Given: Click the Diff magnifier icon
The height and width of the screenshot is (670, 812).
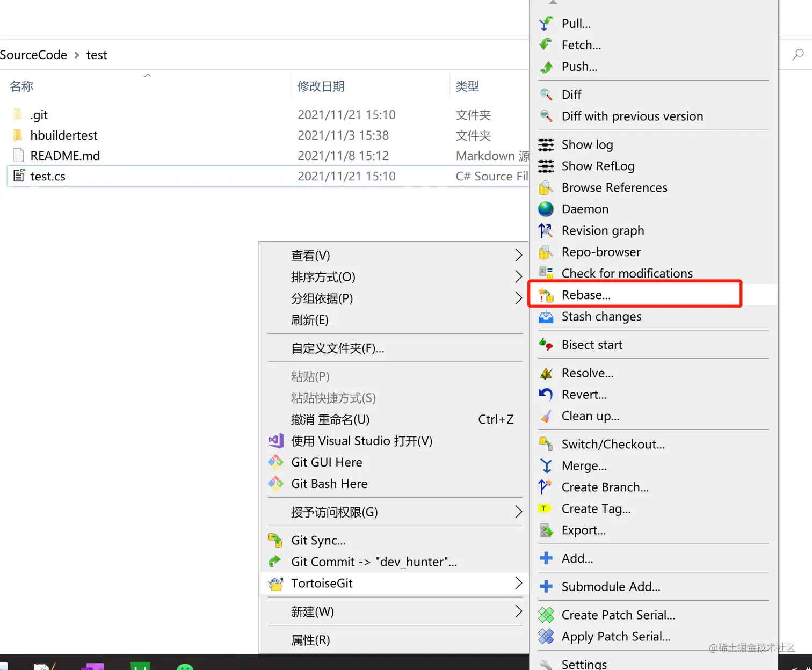Looking at the screenshot, I should pyautogui.click(x=546, y=94).
